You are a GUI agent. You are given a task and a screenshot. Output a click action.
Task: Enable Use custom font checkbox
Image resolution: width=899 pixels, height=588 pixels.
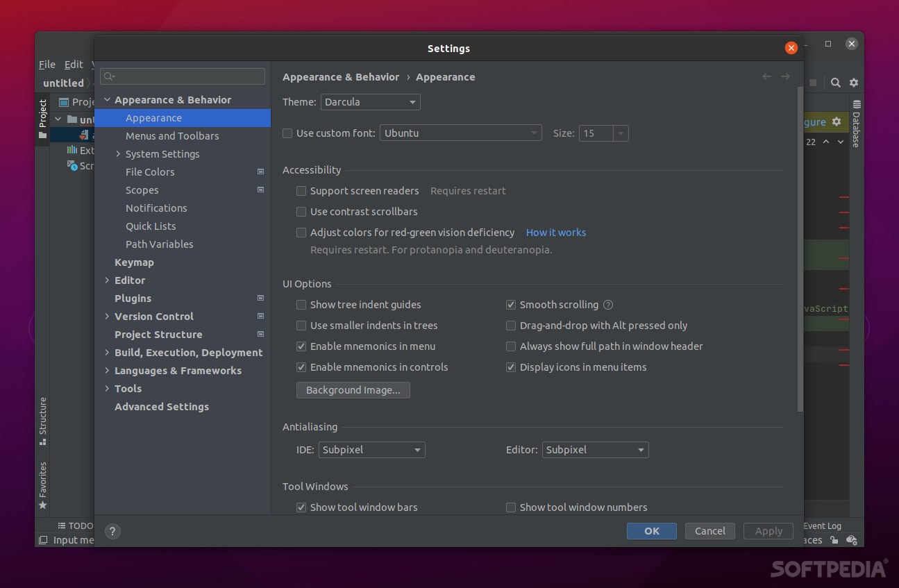[287, 133]
